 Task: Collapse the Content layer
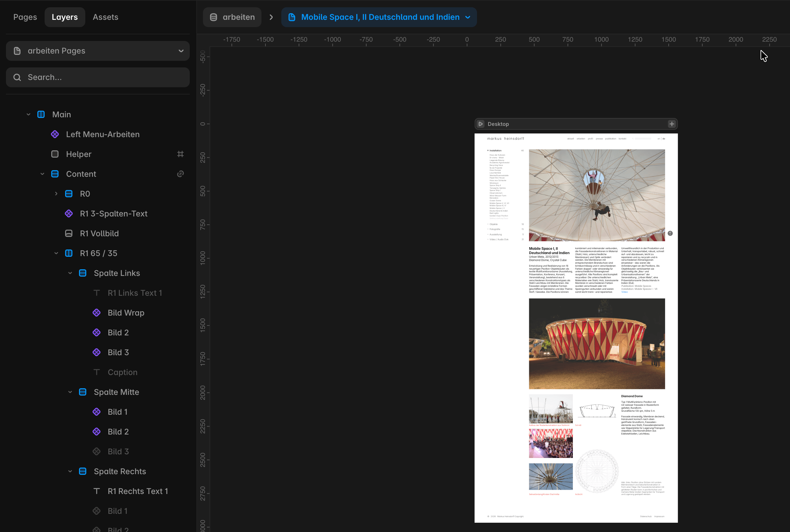[x=42, y=174]
